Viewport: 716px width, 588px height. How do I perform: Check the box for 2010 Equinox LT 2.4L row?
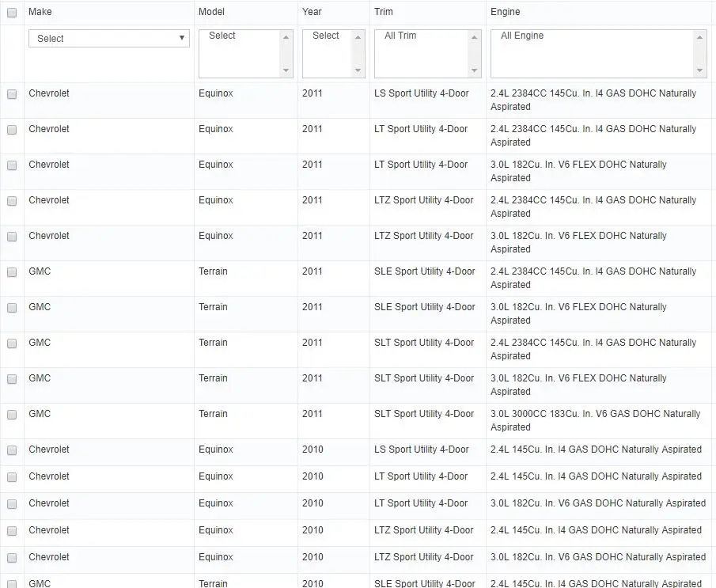[x=12, y=477]
